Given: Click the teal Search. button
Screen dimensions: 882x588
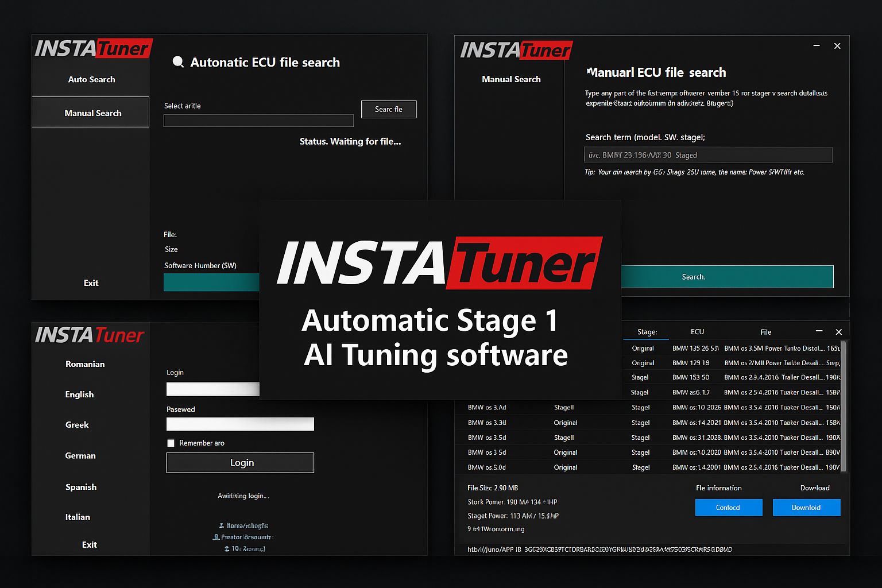Looking at the screenshot, I should click(727, 277).
